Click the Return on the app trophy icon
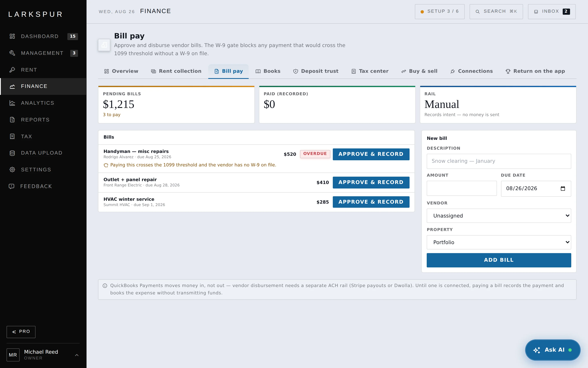The width and height of the screenshot is (588, 368). pyautogui.click(x=508, y=71)
